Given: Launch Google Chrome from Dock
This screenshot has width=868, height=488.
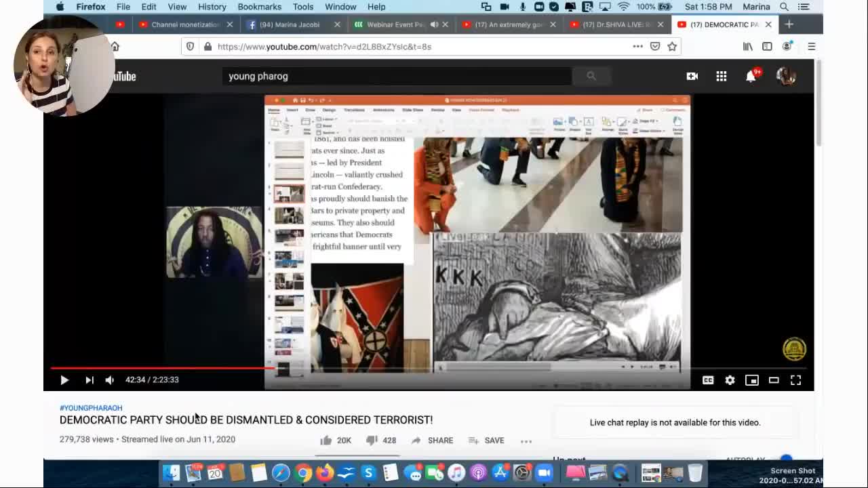Looking at the screenshot, I should 303,472.
